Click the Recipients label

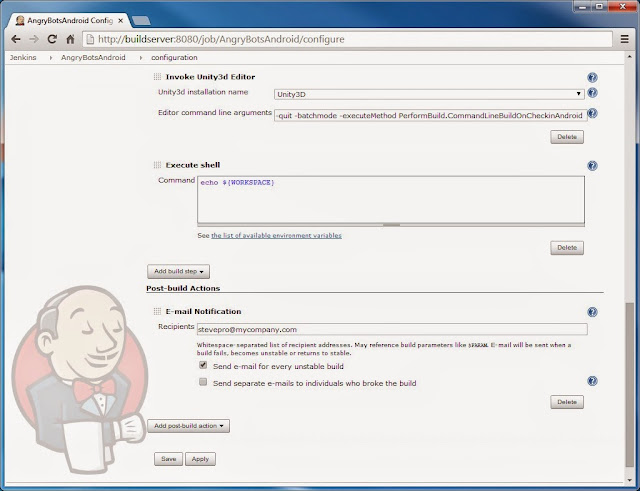176,327
